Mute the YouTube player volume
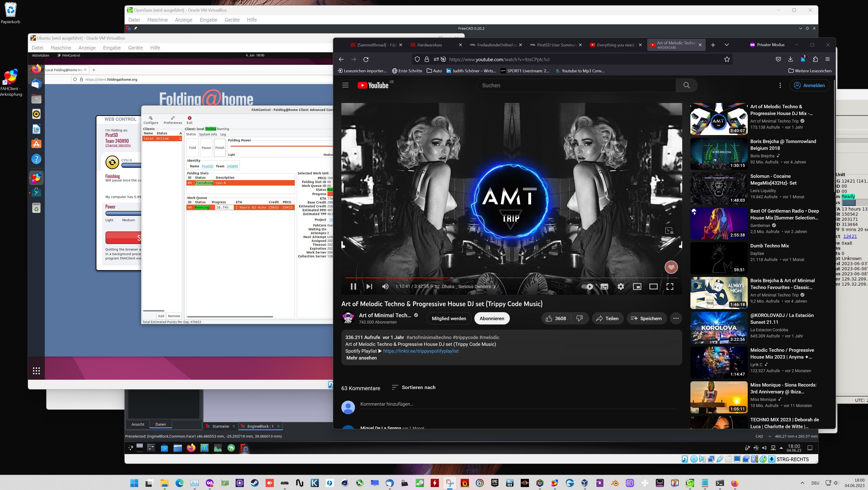 385,286
